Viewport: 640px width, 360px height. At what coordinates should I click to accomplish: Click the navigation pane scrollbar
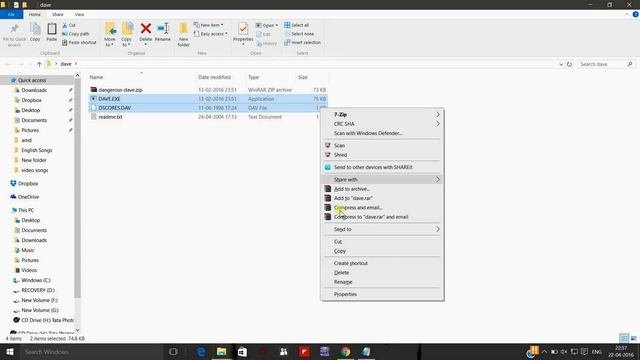tap(77, 188)
